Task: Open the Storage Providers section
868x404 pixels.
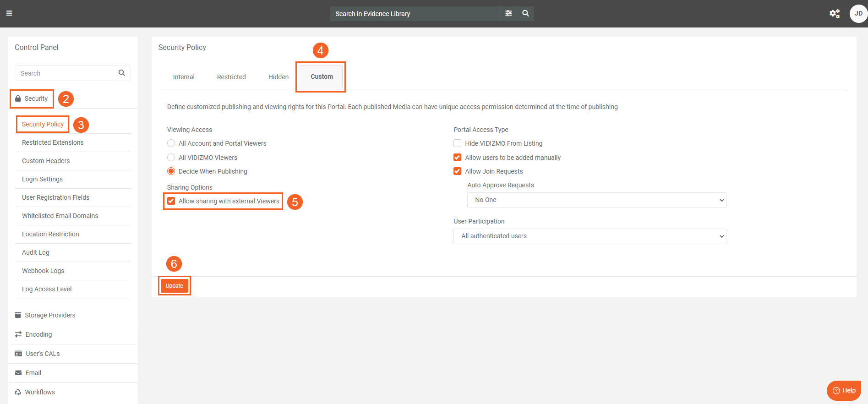Action: pyautogui.click(x=50, y=315)
